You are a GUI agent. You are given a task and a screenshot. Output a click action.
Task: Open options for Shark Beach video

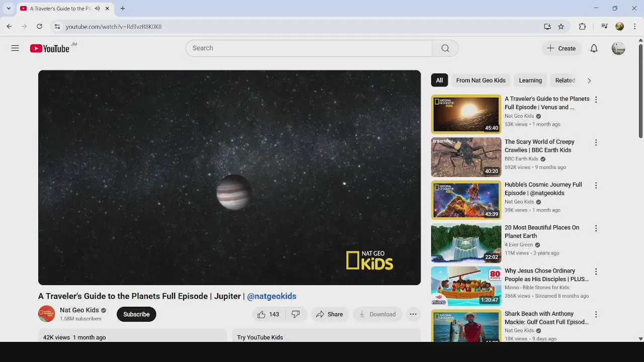[x=596, y=314]
